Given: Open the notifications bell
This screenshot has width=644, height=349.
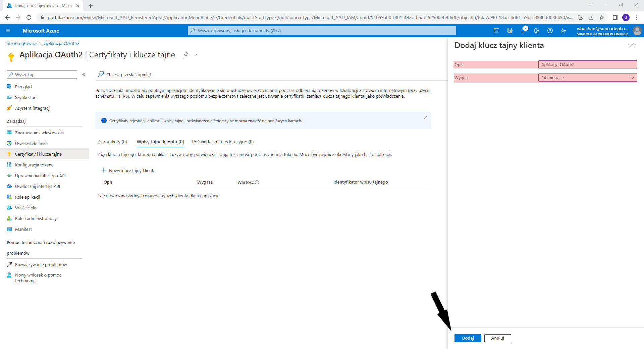Looking at the screenshot, I should [523, 31].
